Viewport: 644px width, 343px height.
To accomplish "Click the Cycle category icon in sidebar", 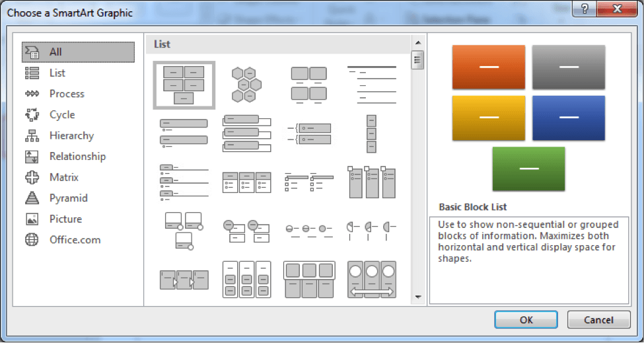I will (x=32, y=114).
